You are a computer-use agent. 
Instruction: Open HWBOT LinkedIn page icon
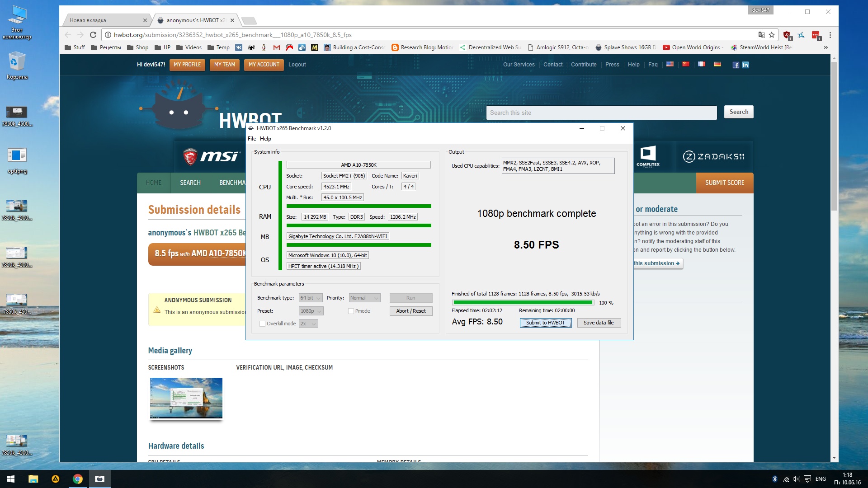pos(745,65)
